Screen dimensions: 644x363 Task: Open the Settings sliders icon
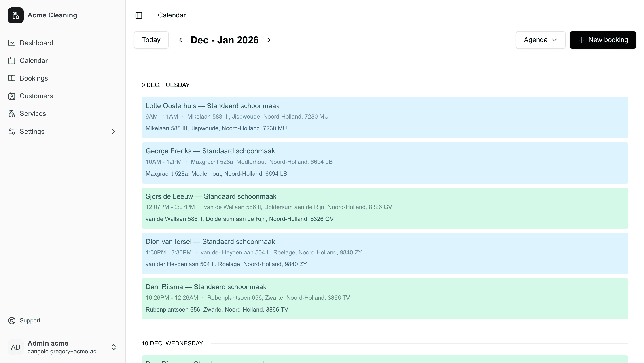point(12,131)
